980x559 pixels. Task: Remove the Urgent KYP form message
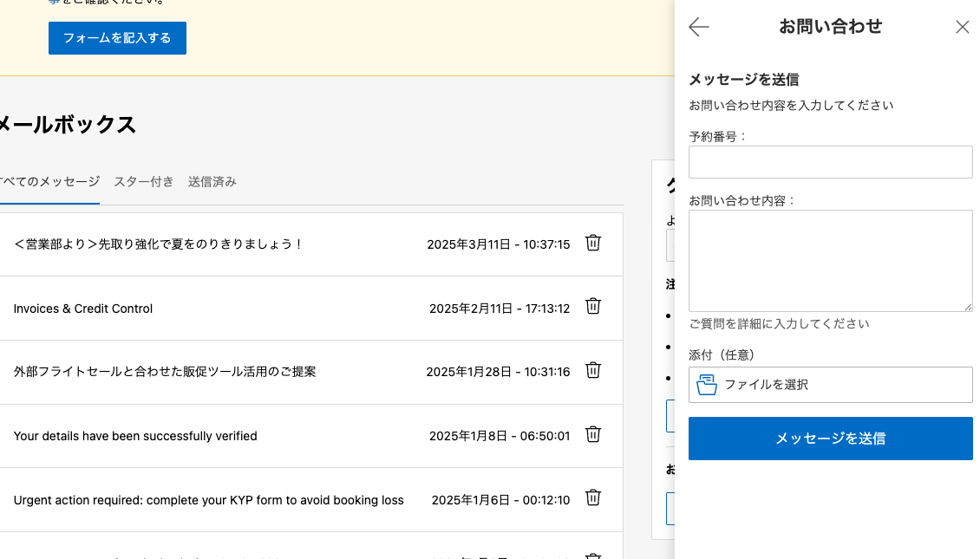[593, 498]
